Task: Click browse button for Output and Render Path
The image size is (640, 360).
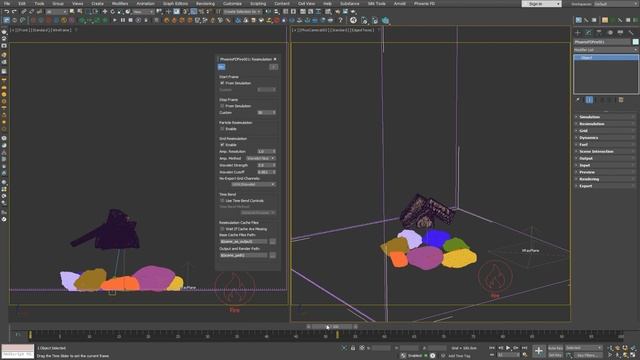Action: tap(273, 256)
